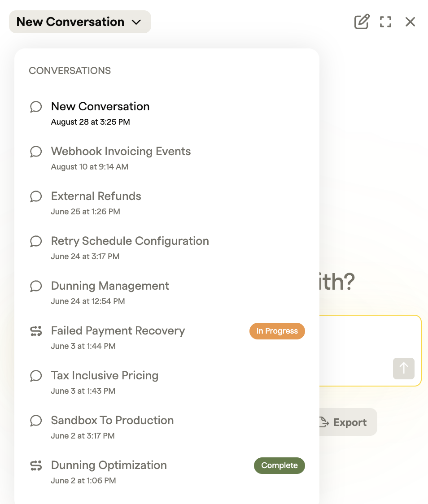Click the new chat compose icon

362,22
